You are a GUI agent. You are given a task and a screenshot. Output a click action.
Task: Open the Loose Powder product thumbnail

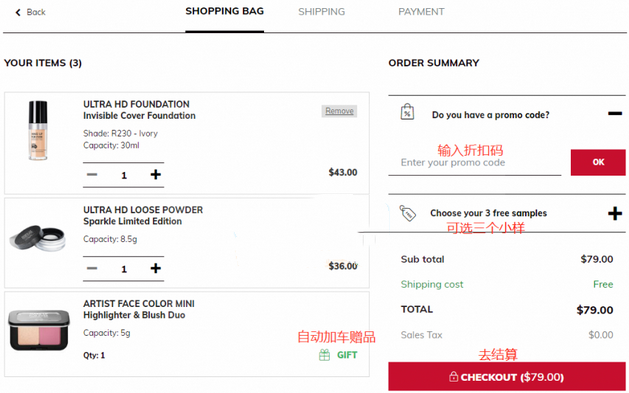coord(38,238)
